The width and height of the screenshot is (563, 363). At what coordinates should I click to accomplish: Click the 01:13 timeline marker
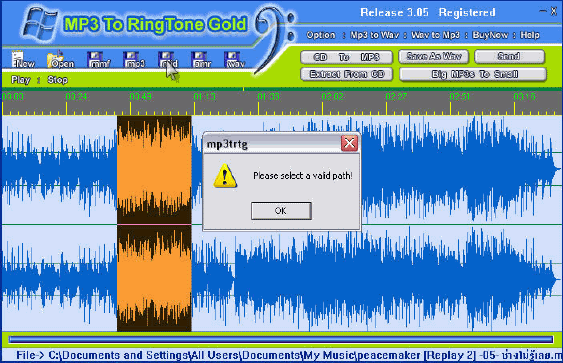click(x=204, y=97)
